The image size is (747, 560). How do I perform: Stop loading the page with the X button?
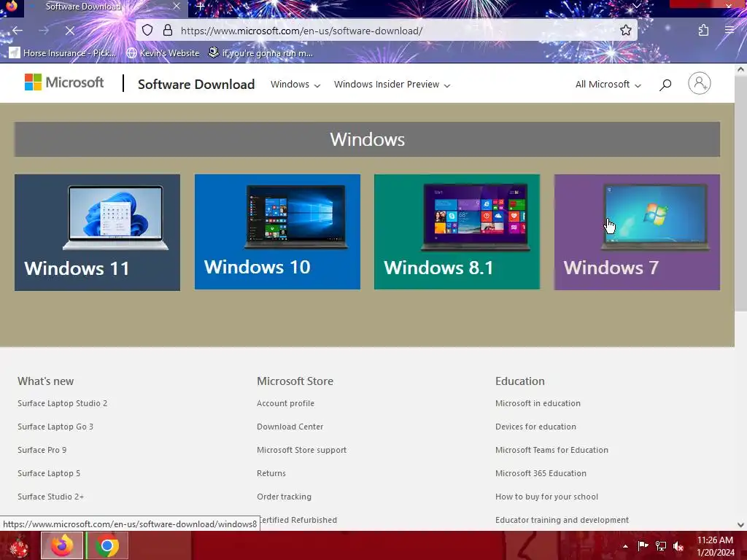[70, 31]
